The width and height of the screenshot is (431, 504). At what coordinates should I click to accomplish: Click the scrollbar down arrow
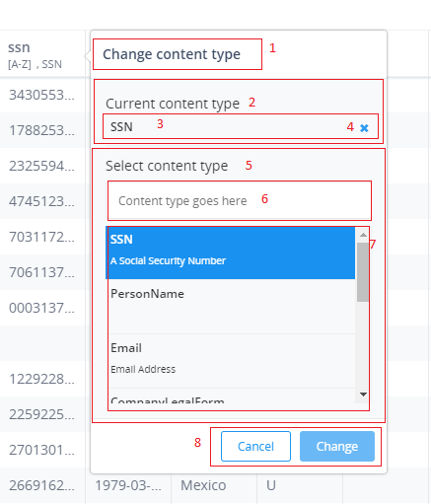tap(363, 394)
